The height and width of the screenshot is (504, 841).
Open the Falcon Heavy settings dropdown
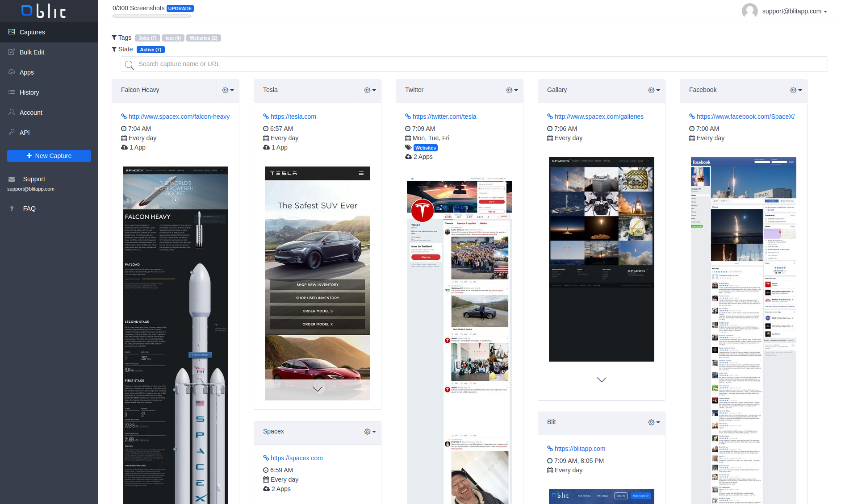click(228, 90)
